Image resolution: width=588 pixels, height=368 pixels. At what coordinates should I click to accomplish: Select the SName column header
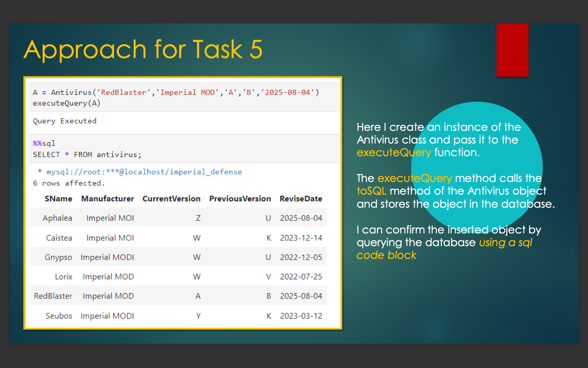[58, 199]
